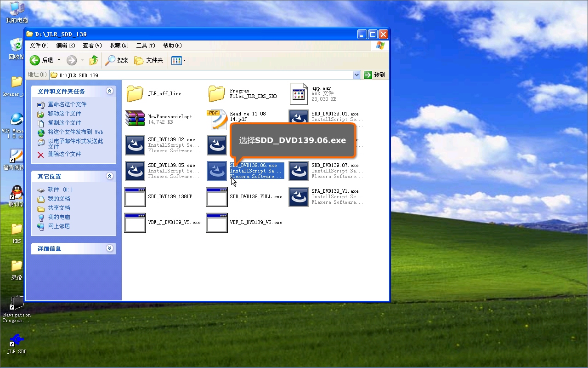
Task: Open 网上邻居 location link
Action: 59,226
